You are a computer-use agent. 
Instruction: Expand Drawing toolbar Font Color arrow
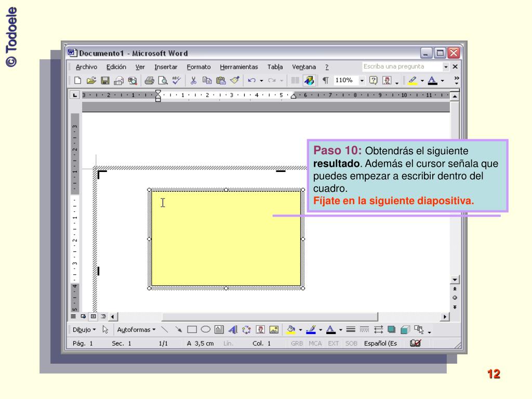(x=340, y=330)
